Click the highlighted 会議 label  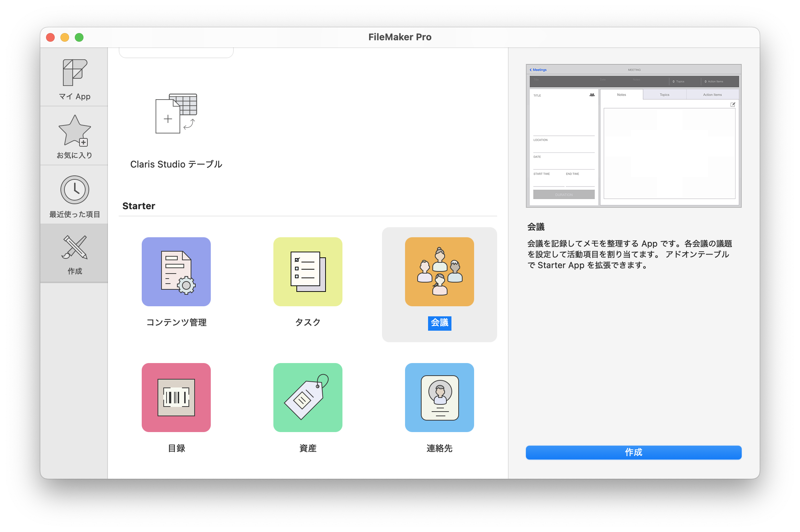point(440,323)
